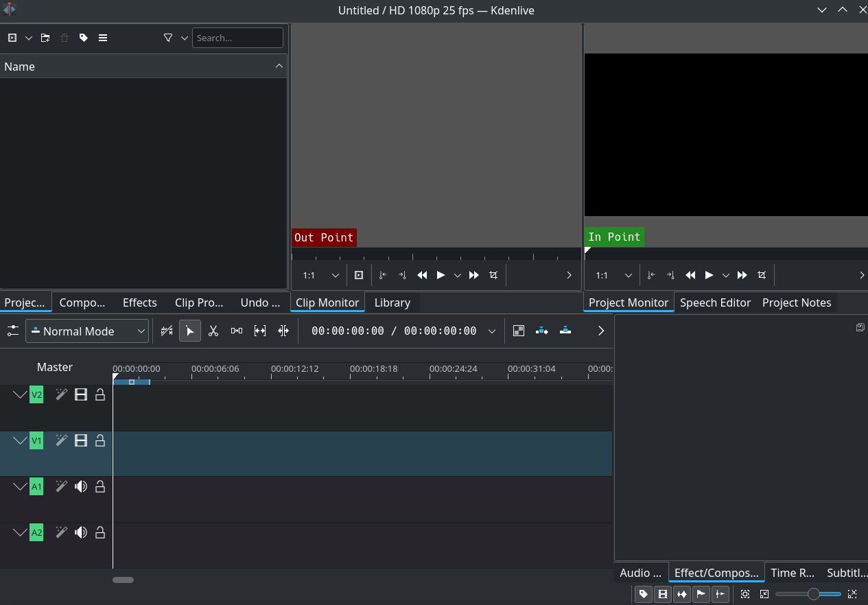Image resolution: width=868 pixels, height=605 pixels.
Task: Toggle lock on track V1
Action: click(x=100, y=440)
